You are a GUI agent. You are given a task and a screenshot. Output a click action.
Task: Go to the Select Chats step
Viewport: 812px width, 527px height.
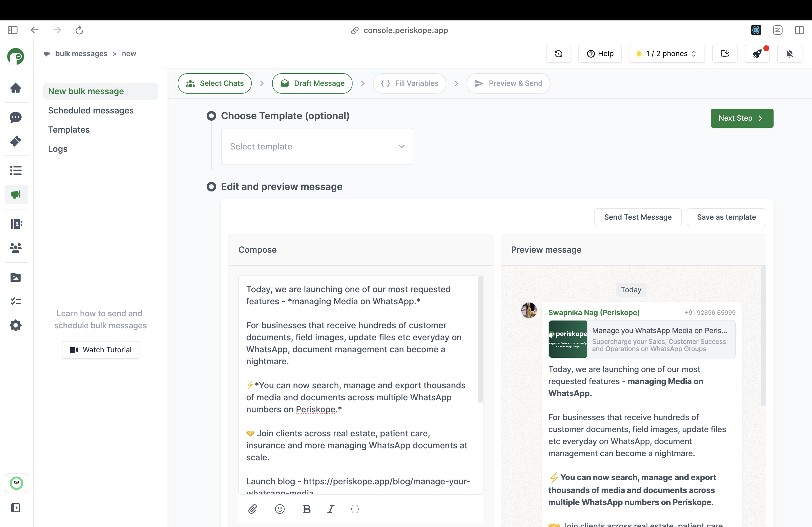click(215, 83)
